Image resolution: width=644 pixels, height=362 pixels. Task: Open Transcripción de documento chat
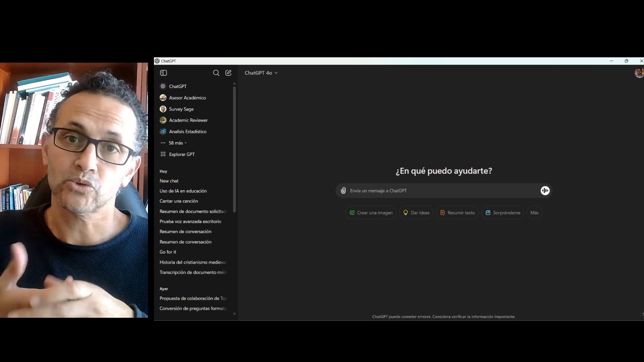(194, 272)
